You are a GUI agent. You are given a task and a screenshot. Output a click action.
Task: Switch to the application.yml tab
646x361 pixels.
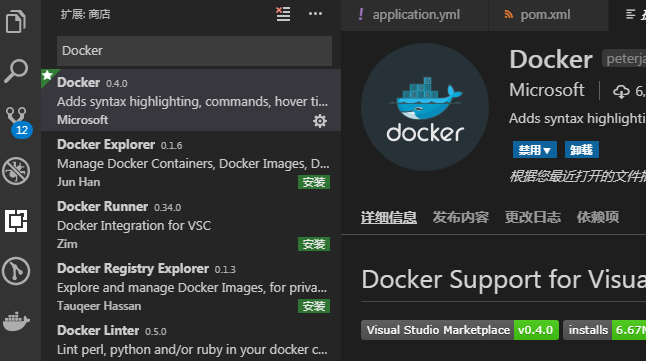(x=414, y=15)
